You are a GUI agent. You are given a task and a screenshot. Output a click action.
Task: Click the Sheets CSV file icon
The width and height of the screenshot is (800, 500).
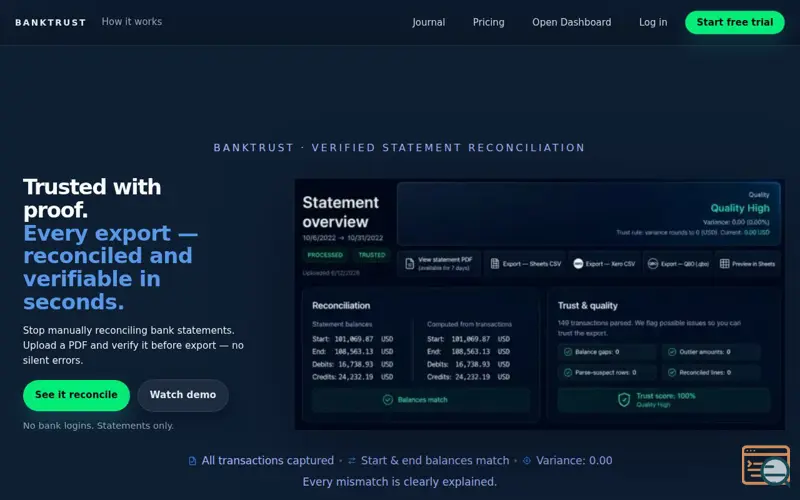click(x=494, y=264)
